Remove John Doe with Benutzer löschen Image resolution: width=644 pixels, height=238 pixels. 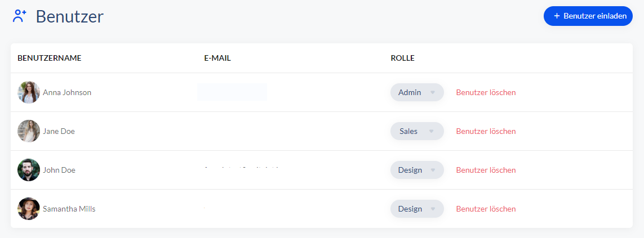[x=486, y=170]
